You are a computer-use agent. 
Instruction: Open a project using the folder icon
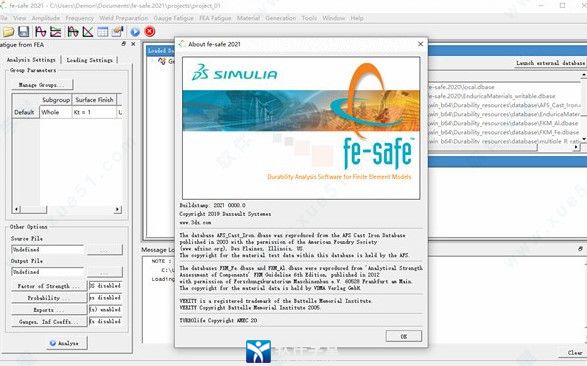click(x=8, y=32)
